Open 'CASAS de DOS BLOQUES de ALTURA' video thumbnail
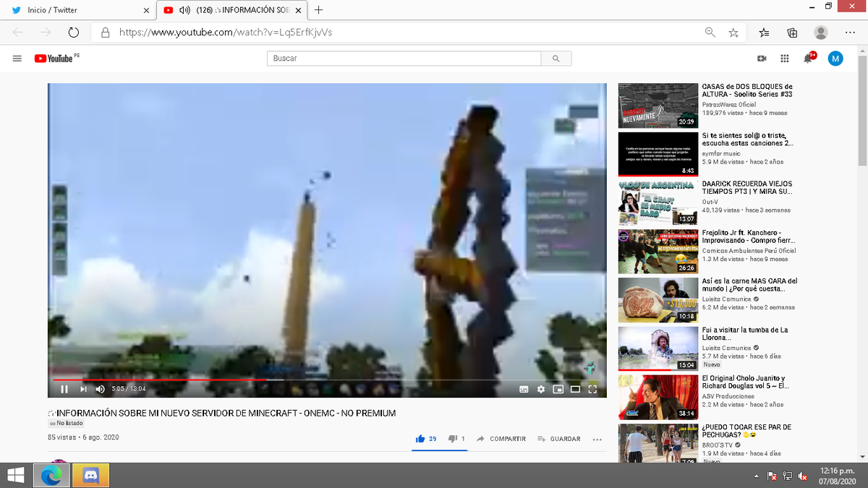Viewport: 868px width, 488px height. click(658, 106)
